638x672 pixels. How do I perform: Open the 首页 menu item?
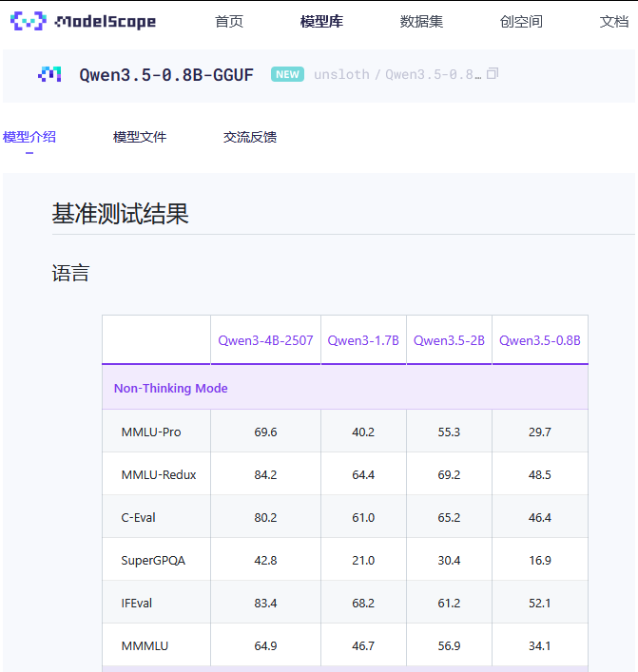(229, 22)
